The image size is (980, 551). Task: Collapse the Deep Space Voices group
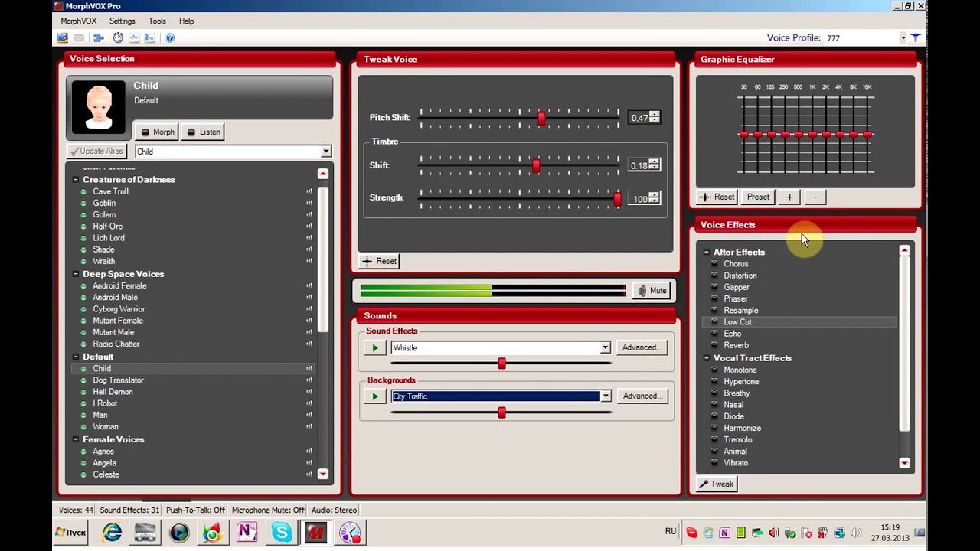coord(75,274)
